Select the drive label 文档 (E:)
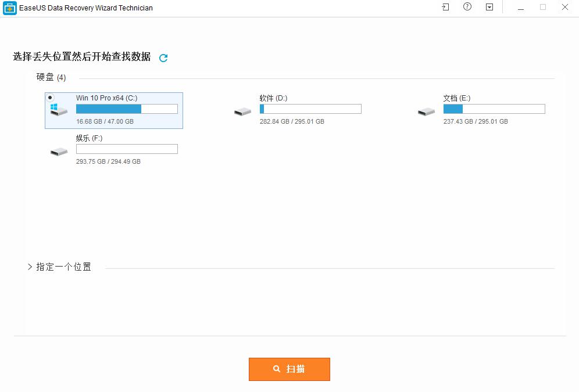The height and width of the screenshot is (392, 579). point(457,98)
